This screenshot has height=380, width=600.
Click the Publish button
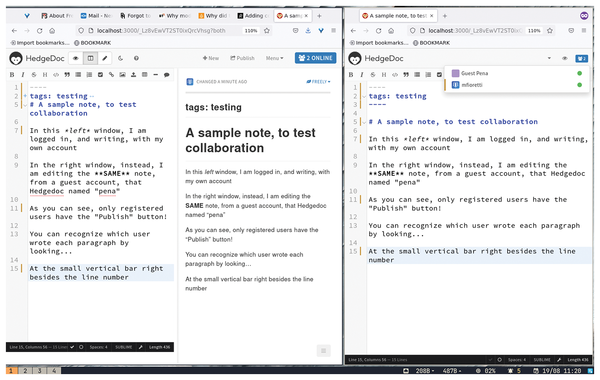pyautogui.click(x=242, y=58)
